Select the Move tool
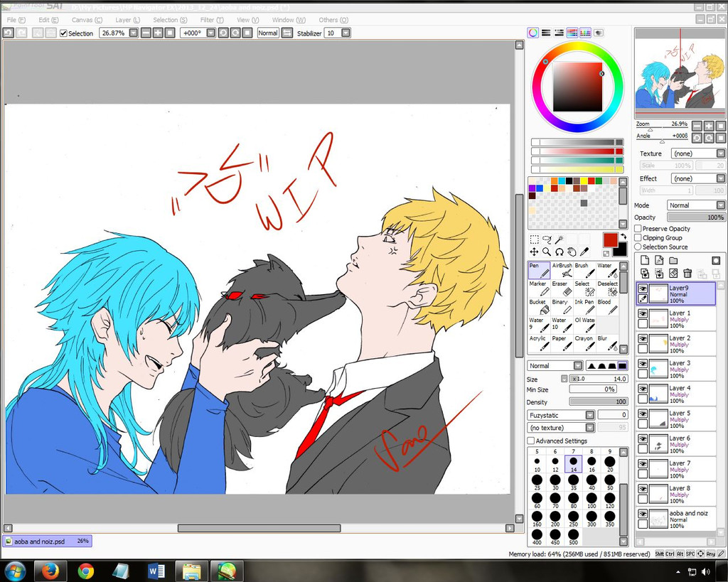The image size is (728, 582). click(535, 252)
